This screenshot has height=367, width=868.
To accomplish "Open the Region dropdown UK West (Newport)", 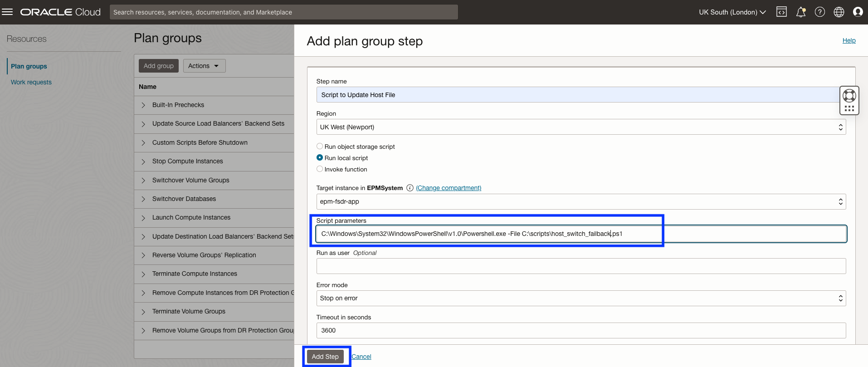I will click(x=581, y=127).
